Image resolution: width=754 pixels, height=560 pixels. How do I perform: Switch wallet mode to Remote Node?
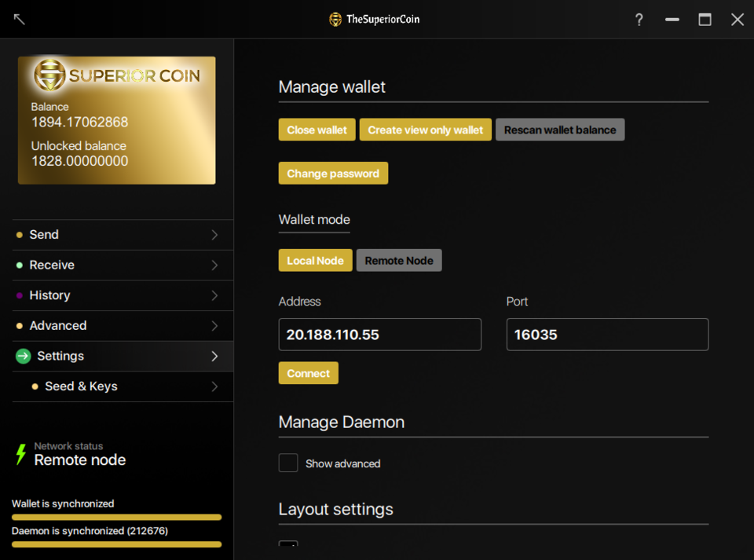pyautogui.click(x=399, y=261)
